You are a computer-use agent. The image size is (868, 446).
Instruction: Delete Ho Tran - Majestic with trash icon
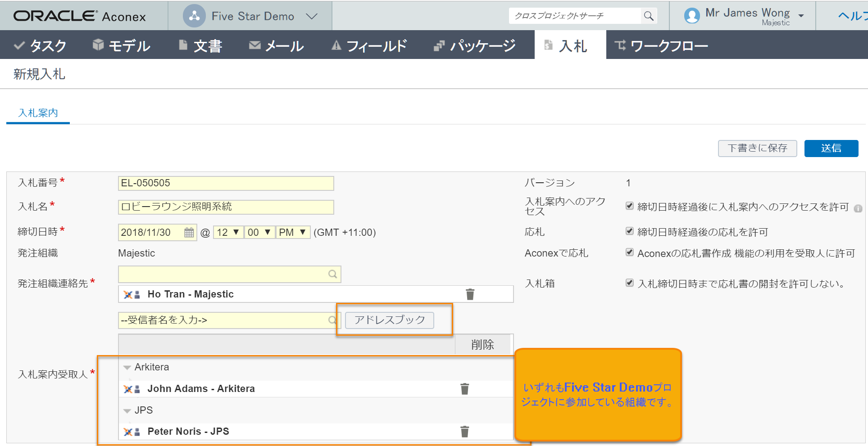click(x=470, y=294)
